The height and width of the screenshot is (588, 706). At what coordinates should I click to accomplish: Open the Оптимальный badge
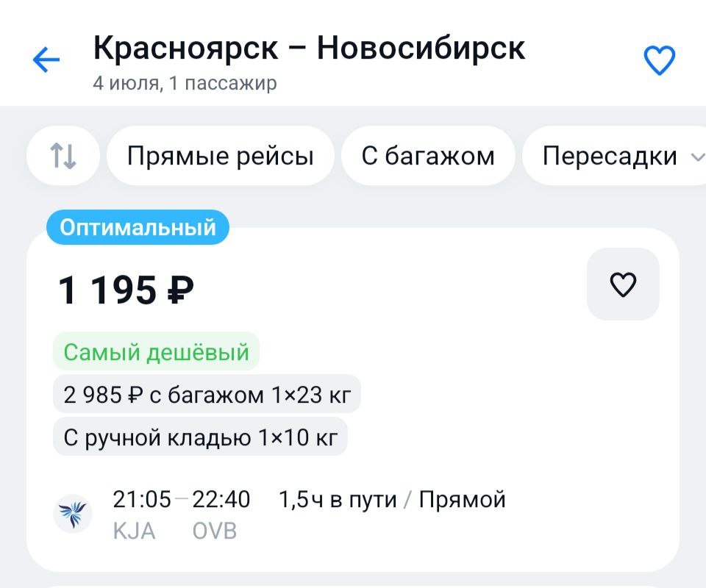(138, 227)
